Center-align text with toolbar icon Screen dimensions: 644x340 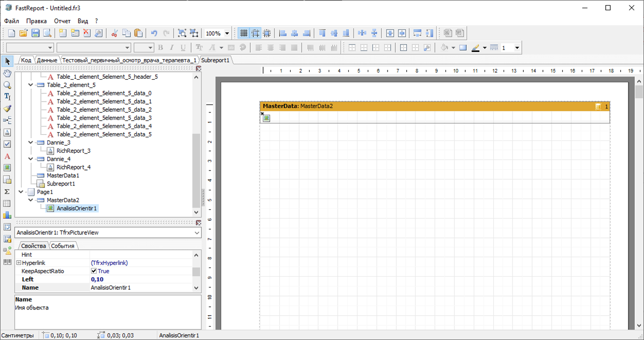pos(270,48)
